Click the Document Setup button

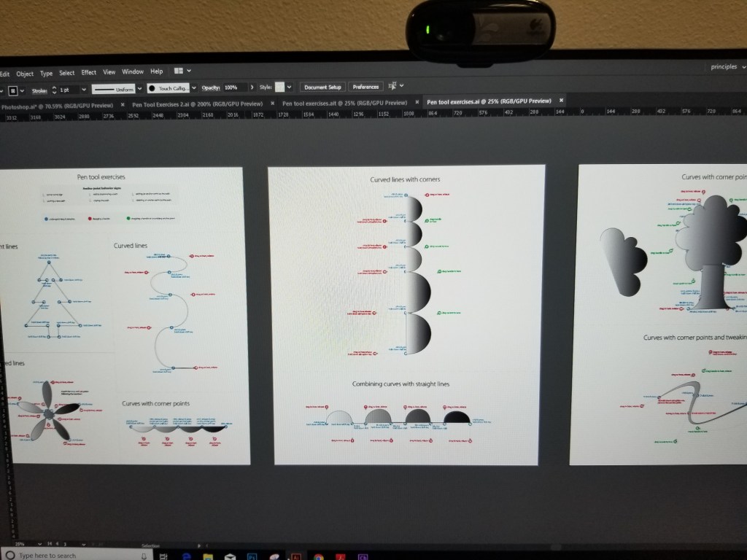[322, 87]
